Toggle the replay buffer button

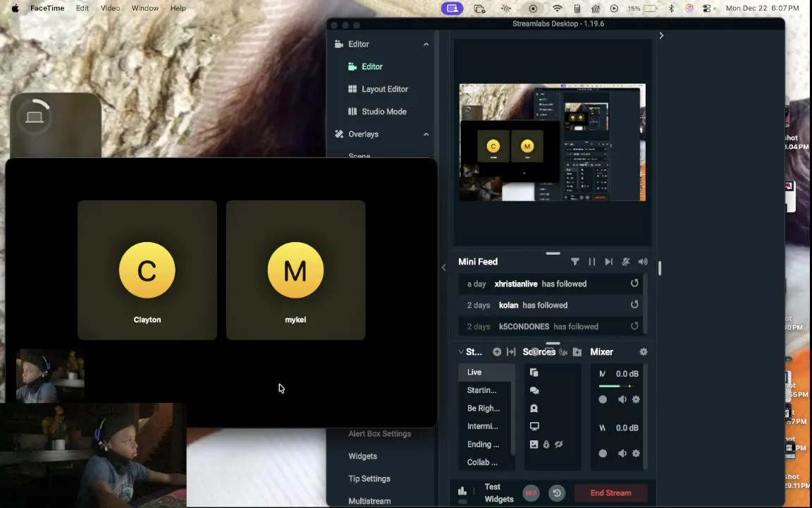[x=557, y=493]
